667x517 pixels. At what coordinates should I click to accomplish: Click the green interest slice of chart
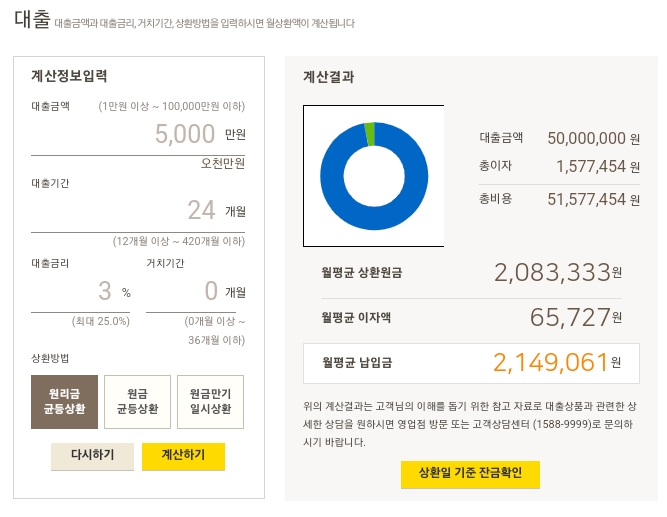(370, 134)
